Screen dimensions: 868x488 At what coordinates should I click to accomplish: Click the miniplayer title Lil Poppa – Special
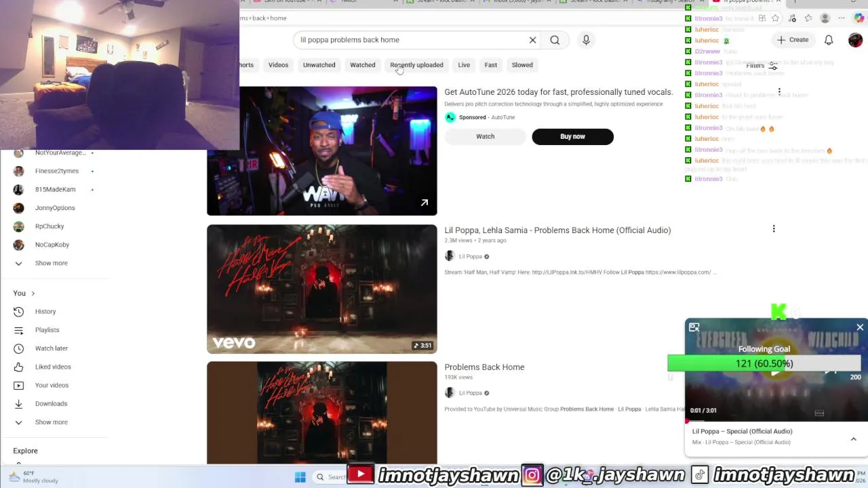[x=742, y=431]
